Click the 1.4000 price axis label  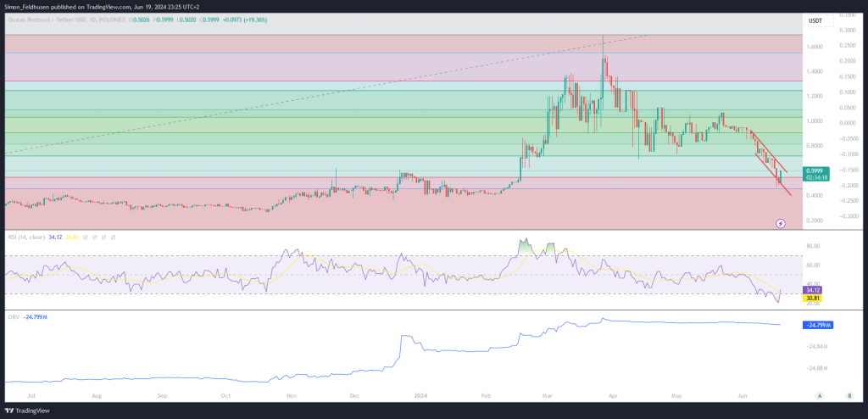pyautogui.click(x=815, y=71)
